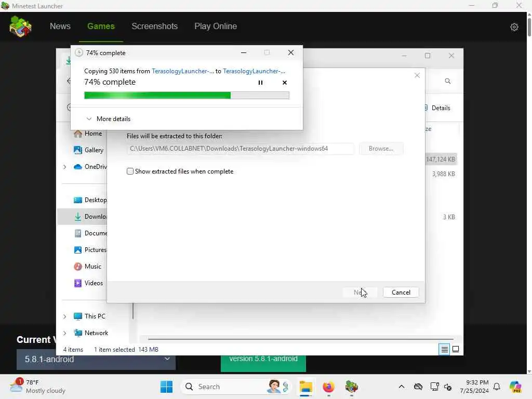Image resolution: width=532 pixels, height=399 pixels.
Task: Select the Play Online tab
Action: coord(216,26)
